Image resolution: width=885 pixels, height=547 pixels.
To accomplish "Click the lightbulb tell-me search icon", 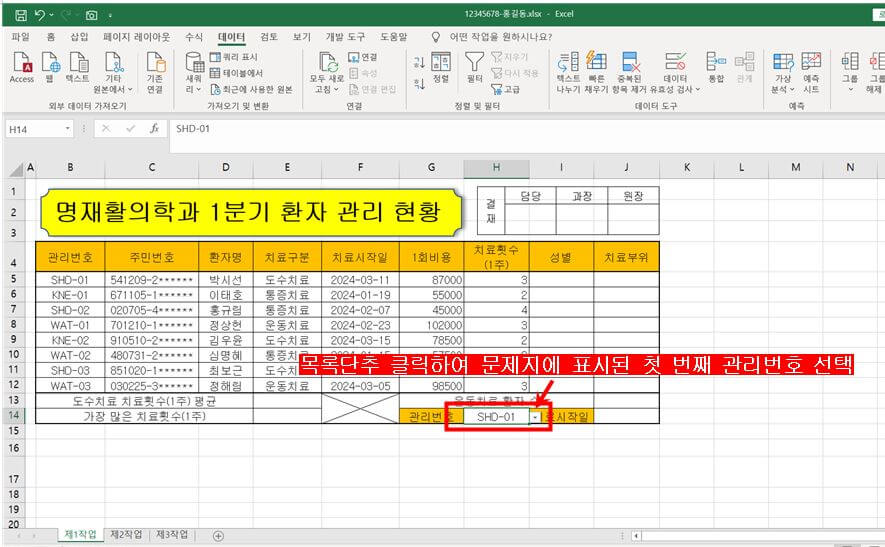I will pyautogui.click(x=436, y=37).
